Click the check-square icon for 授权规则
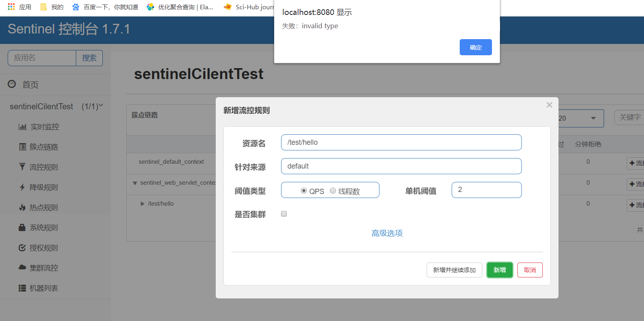 (23, 248)
